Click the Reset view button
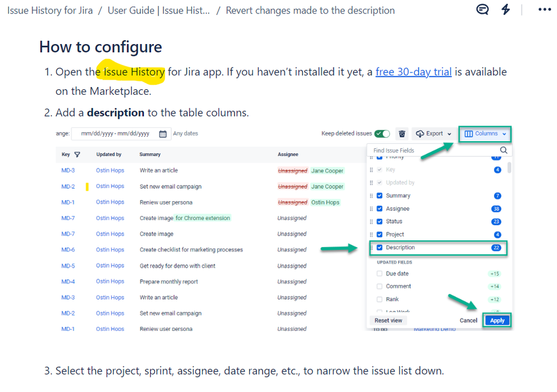This screenshot has width=557, height=392. 388,321
